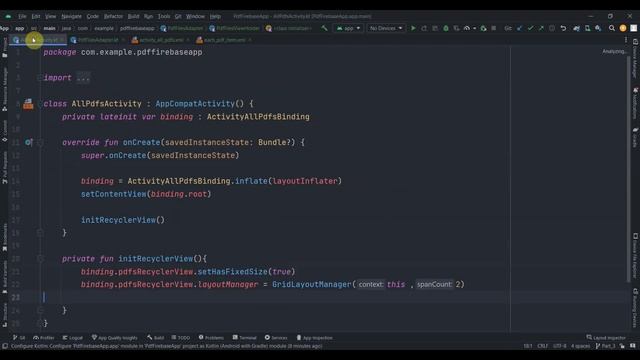640x360 pixels.
Task: Click the Android Studio logo icon
Action: click(x=8, y=16)
